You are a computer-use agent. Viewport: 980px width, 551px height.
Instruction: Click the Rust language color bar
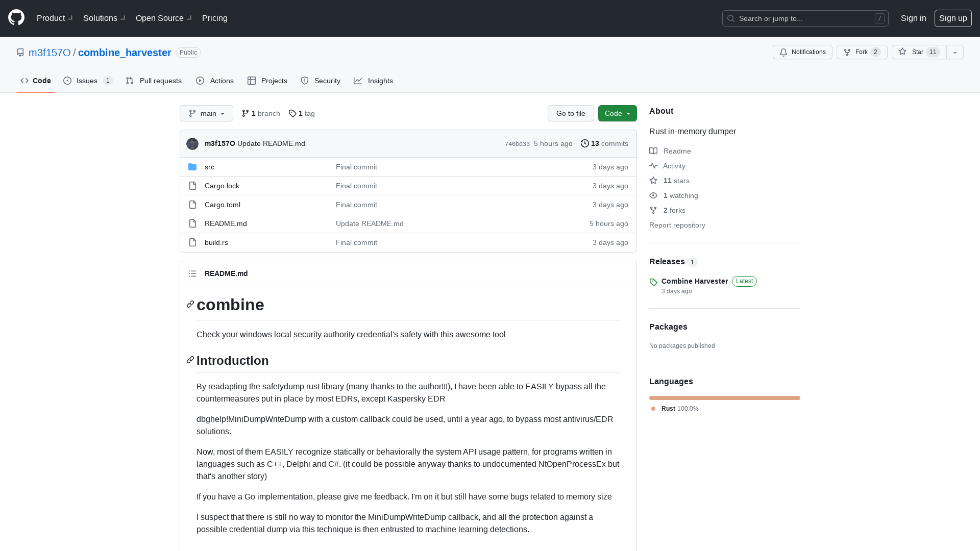(724, 398)
